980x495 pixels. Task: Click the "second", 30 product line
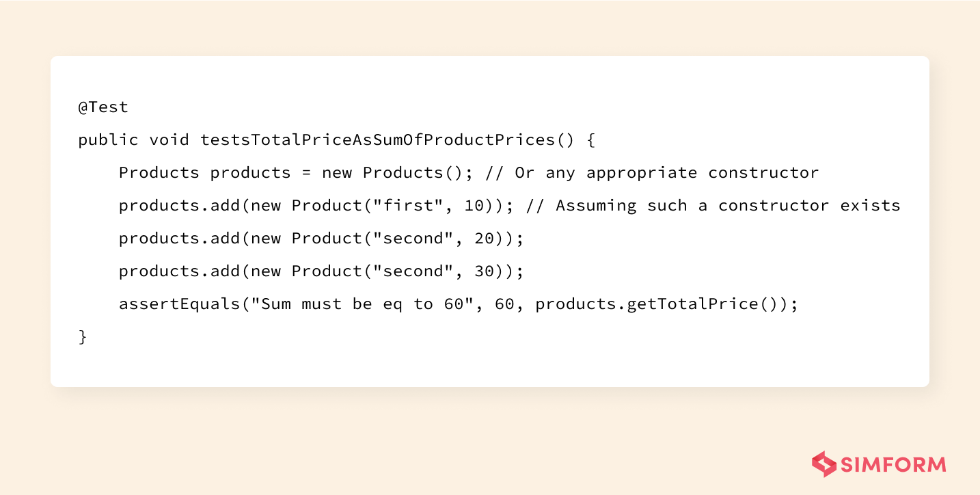click(321, 271)
